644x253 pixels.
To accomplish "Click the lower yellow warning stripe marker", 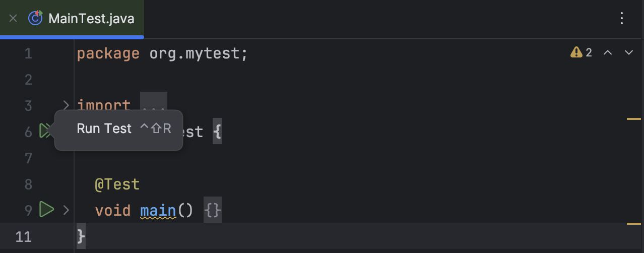I will [633, 223].
